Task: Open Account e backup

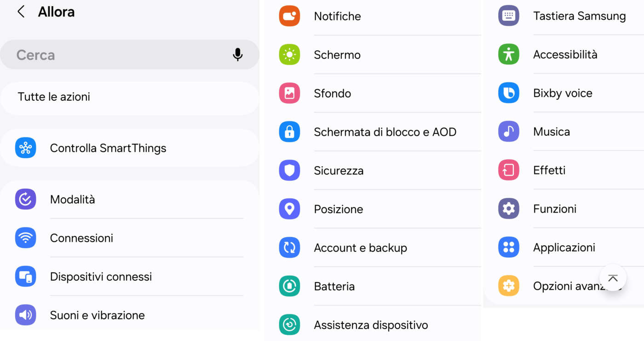Action: click(360, 248)
